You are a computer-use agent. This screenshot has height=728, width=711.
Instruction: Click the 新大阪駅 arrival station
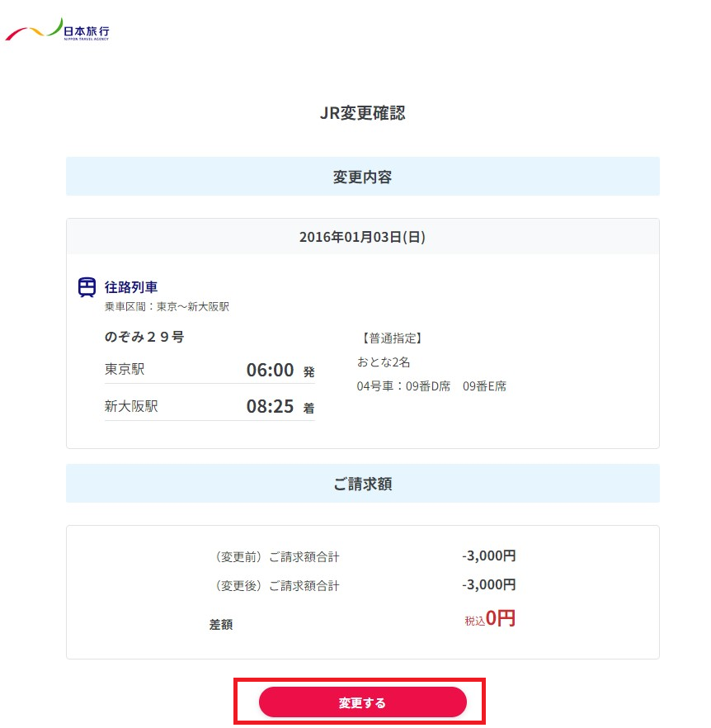(x=131, y=406)
